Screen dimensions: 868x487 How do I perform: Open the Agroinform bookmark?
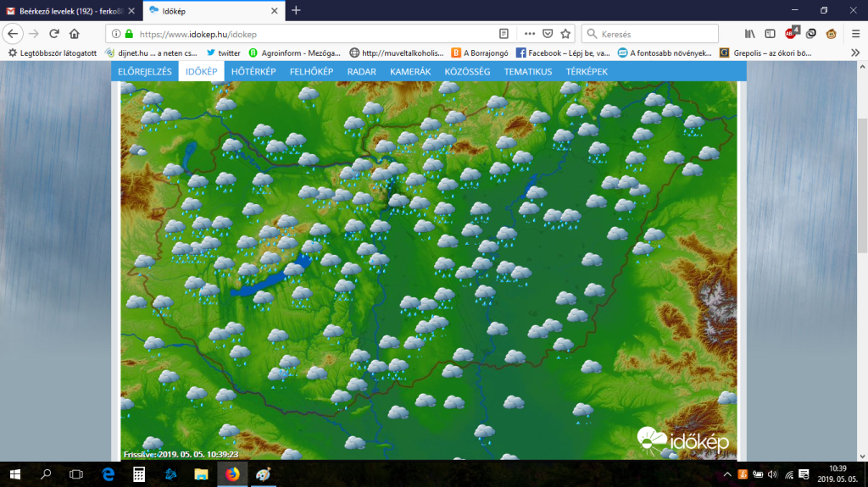(x=294, y=53)
